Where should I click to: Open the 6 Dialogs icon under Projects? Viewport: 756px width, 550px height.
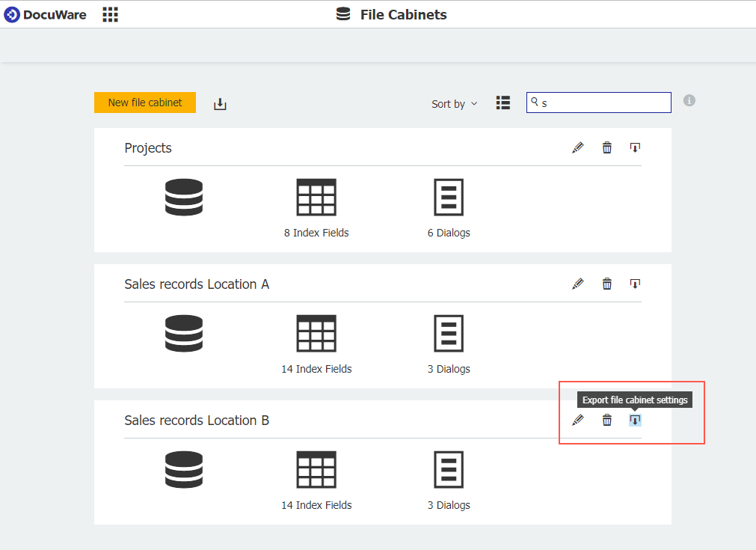pos(449,197)
